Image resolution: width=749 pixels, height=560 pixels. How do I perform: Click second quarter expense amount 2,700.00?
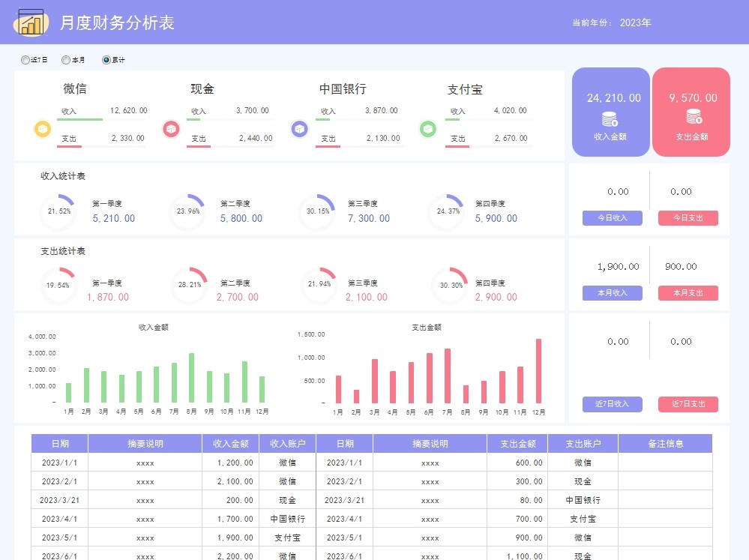[x=238, y=297]
